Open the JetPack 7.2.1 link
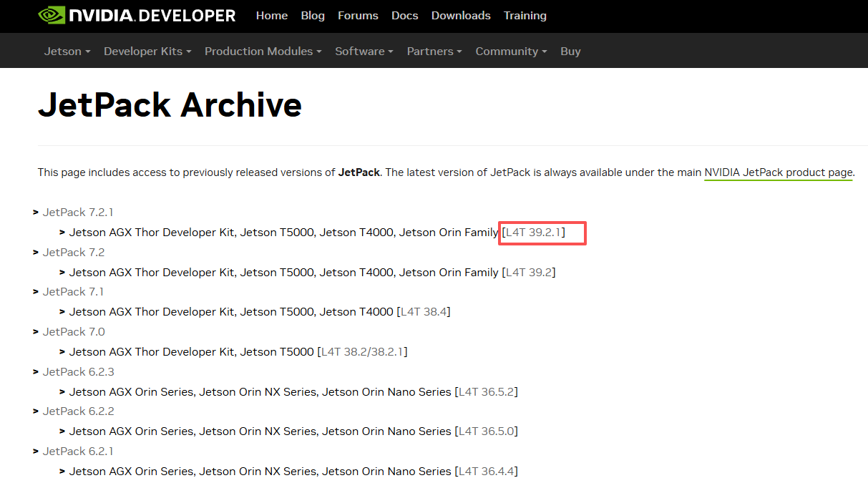This screenshot has width=868, height=483. click(x=78, y=212)
